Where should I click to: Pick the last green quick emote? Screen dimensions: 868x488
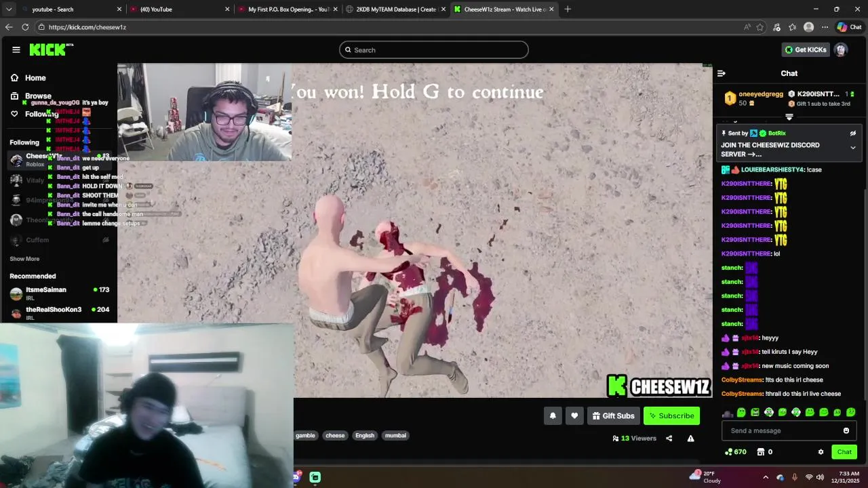point(851,412)
